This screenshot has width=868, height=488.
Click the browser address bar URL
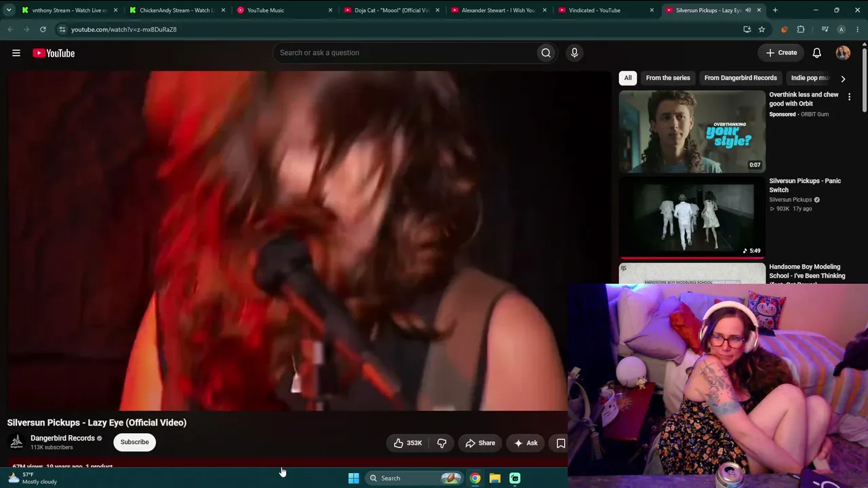coord(123,29)
